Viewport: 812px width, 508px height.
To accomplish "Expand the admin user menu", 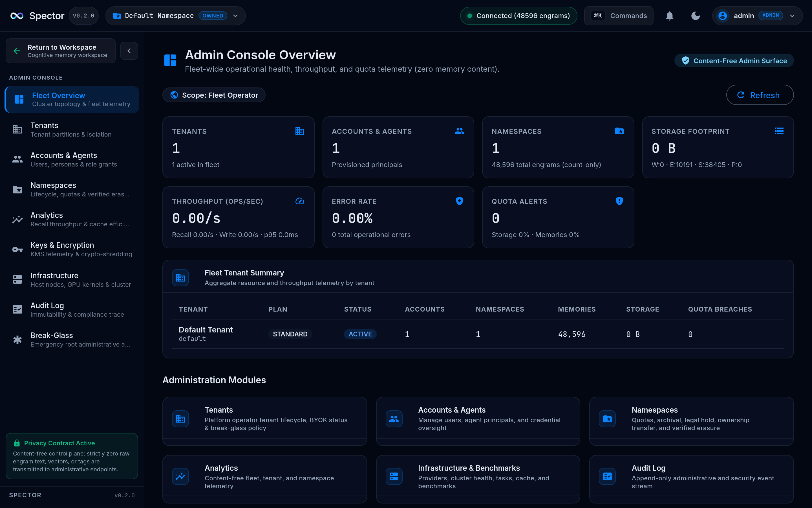I will 757,16.
